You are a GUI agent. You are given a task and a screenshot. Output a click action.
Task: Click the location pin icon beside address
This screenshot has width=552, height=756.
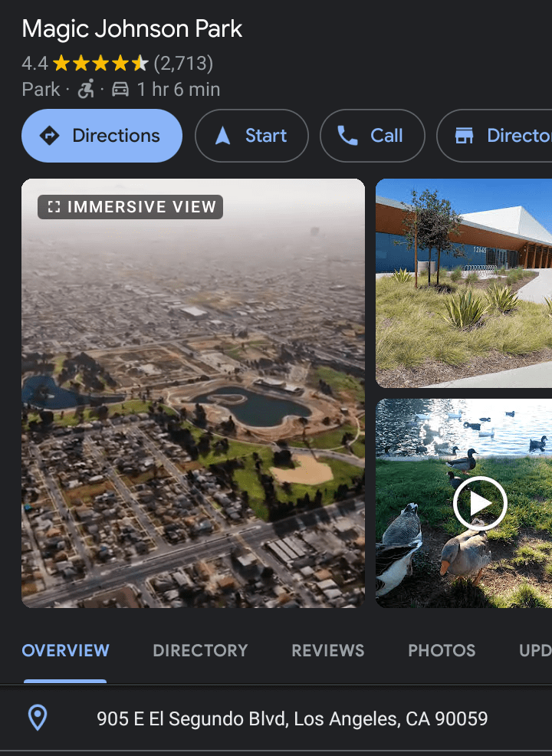38,718
